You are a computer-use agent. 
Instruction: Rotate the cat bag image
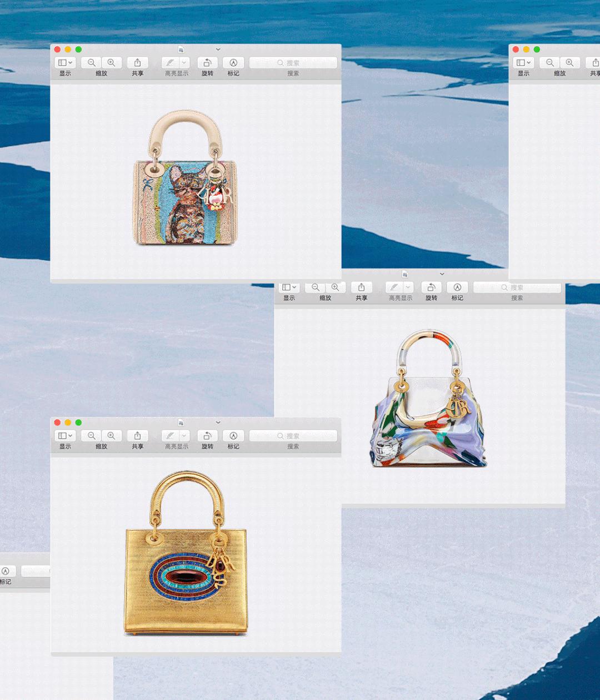pos(207,63)
